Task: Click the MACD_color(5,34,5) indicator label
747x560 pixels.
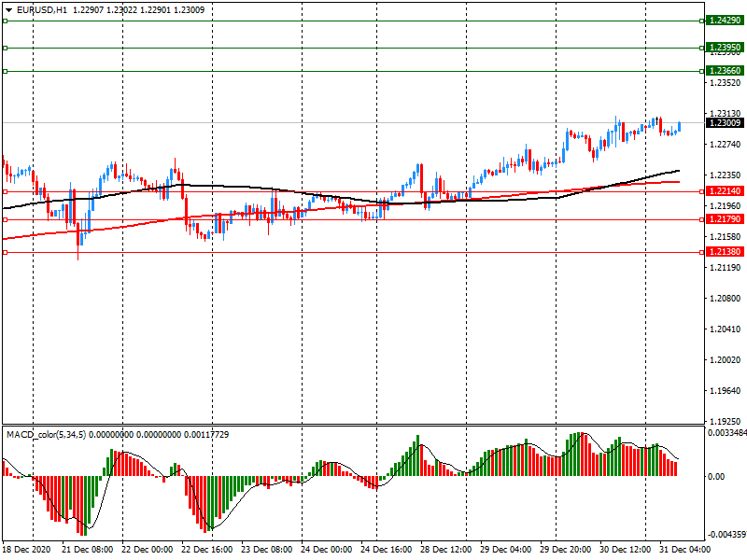Action: point(47,435)
